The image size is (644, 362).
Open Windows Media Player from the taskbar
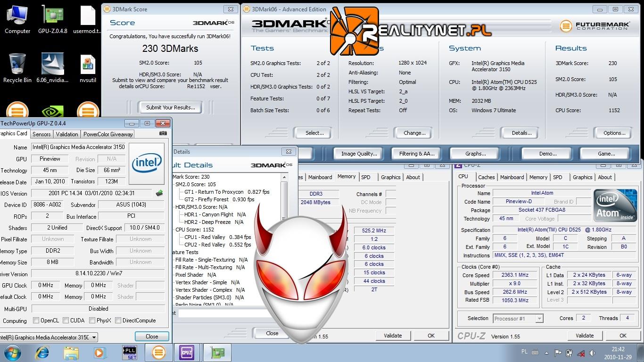coord(99,353)
